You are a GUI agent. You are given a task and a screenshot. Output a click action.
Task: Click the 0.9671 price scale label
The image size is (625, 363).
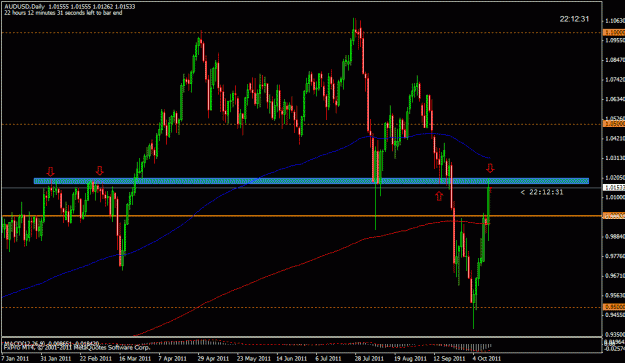coord(615,275)
